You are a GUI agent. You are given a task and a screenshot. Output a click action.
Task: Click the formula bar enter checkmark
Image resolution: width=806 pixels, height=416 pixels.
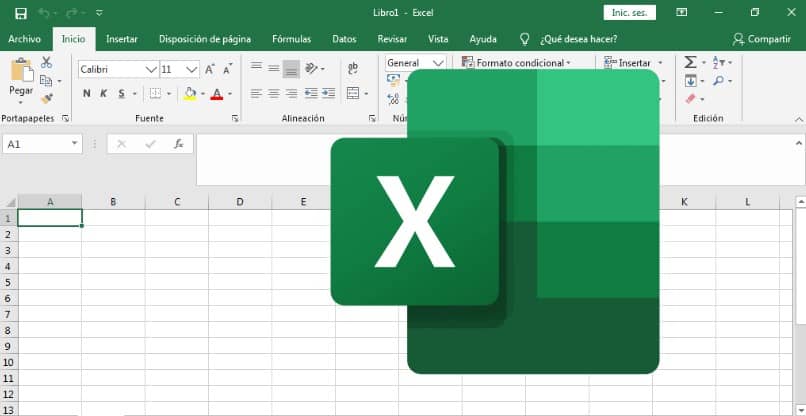(x=150, y=144)
